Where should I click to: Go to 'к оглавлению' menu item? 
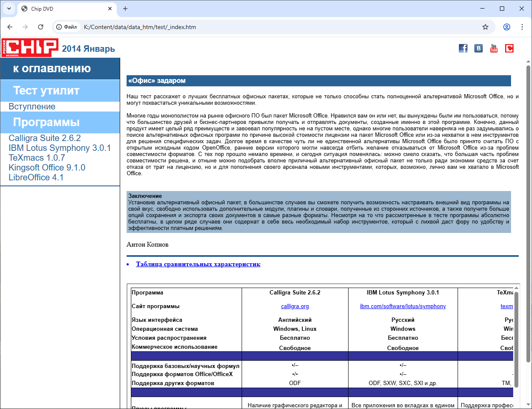[x=52, y=68]
